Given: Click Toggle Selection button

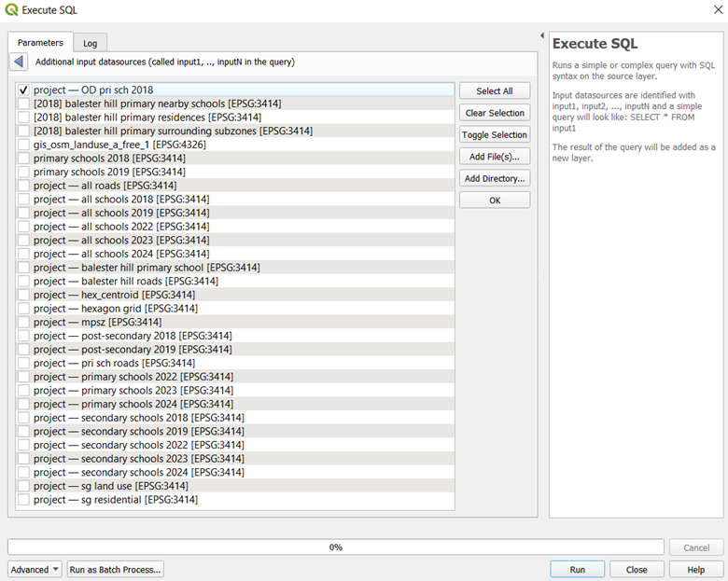Looking at the screenshot, I should 494,135.
